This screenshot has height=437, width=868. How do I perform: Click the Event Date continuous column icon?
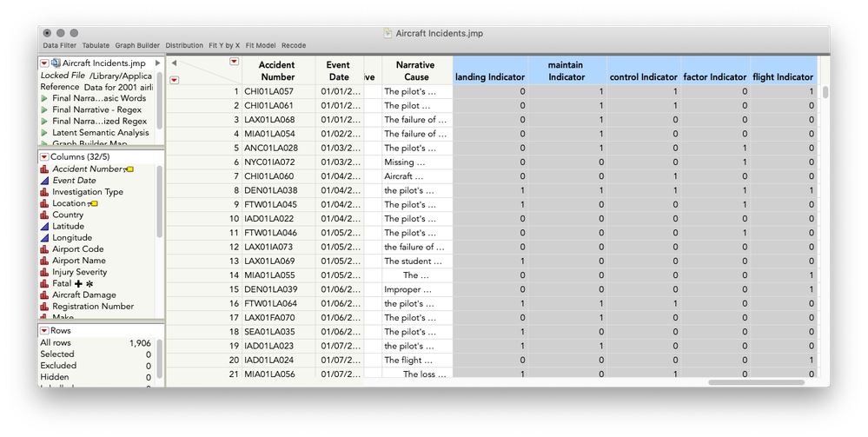click(x=45, y=181)
